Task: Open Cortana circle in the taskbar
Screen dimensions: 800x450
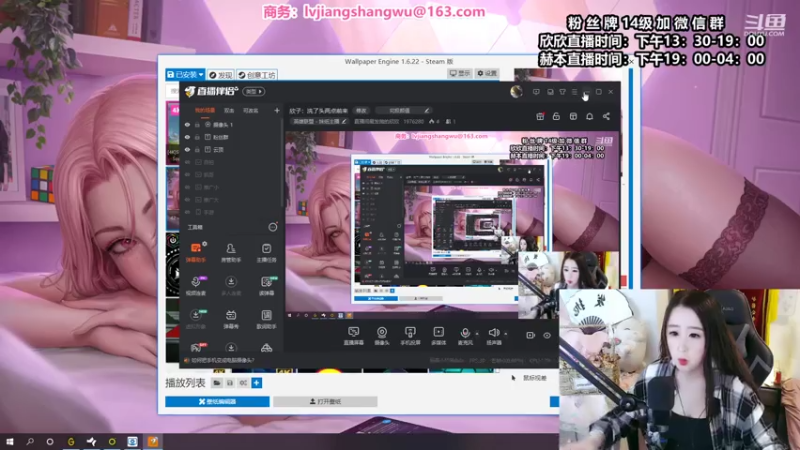Action: [x=49, y=442]
